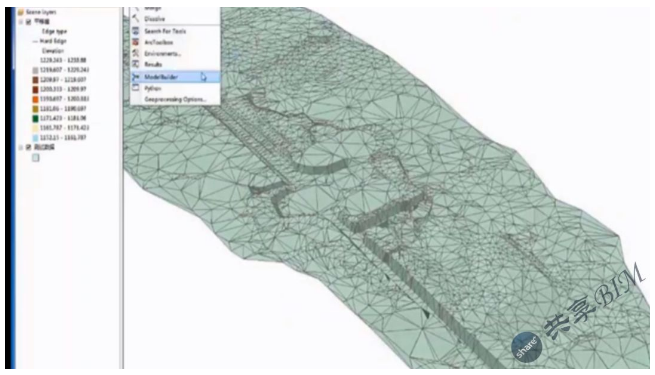Click the Python window icon
Screen dimensions: 655x375
[135, 88]
